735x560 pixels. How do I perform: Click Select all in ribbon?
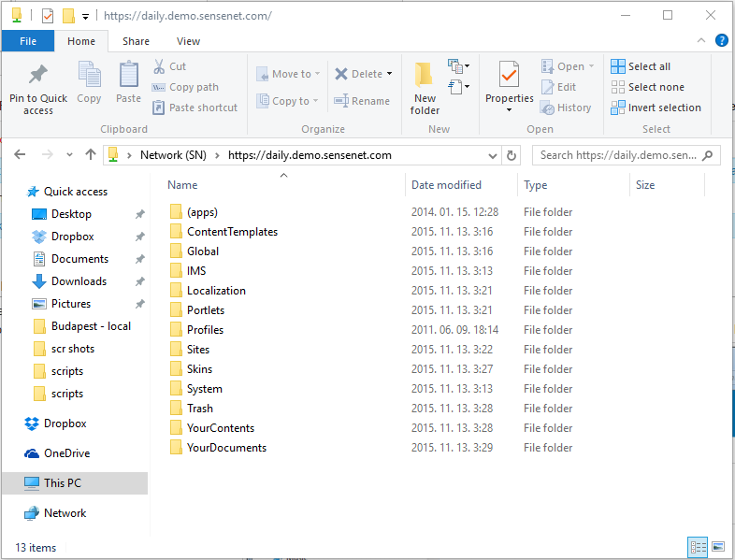[641, 66]
